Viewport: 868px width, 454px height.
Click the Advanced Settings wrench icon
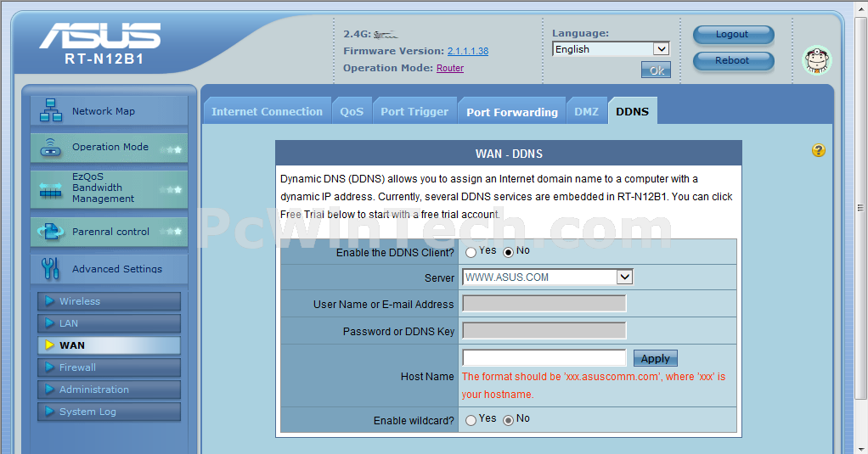click(x=50, y=268)
